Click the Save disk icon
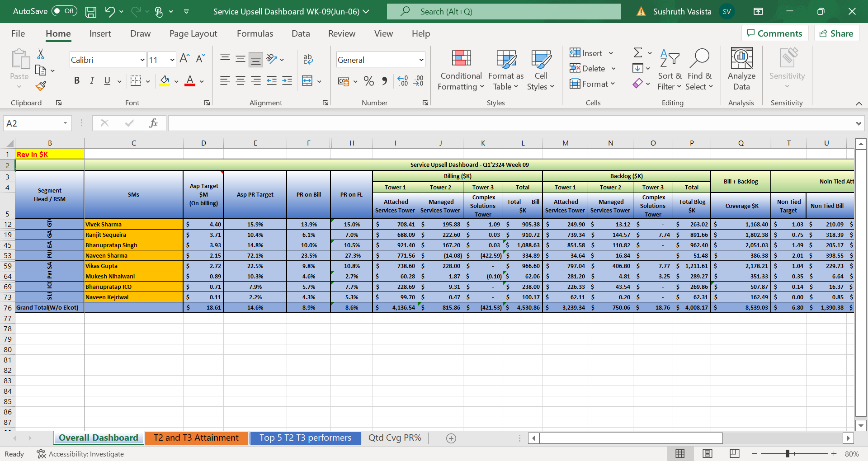868x461 pixels. click(x=91, y=12)
